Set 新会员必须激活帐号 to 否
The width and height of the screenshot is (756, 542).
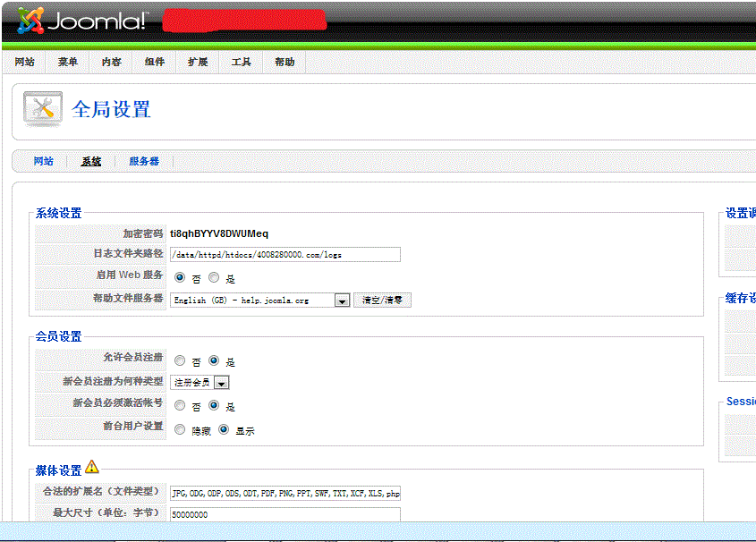[x=180, y=406]
